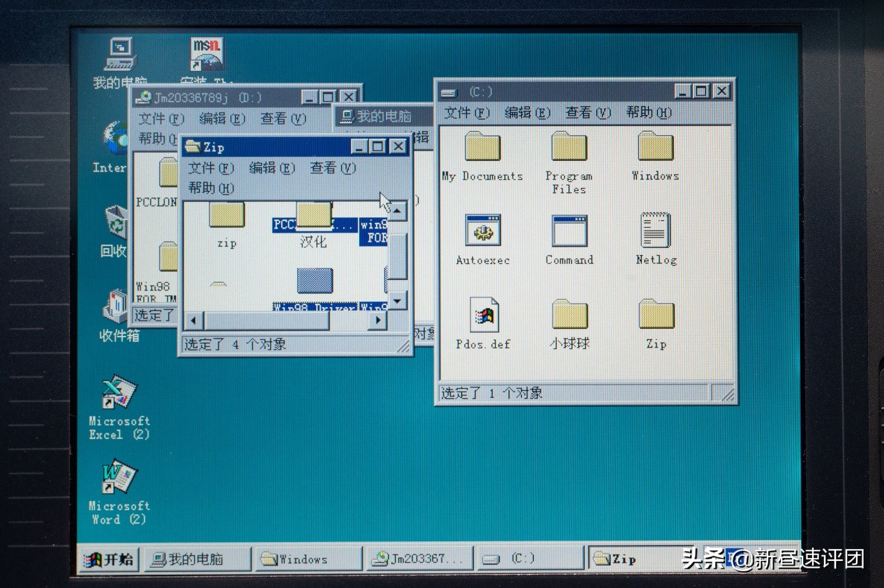884x588 pixels.
Task: Click the Zip window vertical scrollbar thumb
Action: [x=397, y=256]
